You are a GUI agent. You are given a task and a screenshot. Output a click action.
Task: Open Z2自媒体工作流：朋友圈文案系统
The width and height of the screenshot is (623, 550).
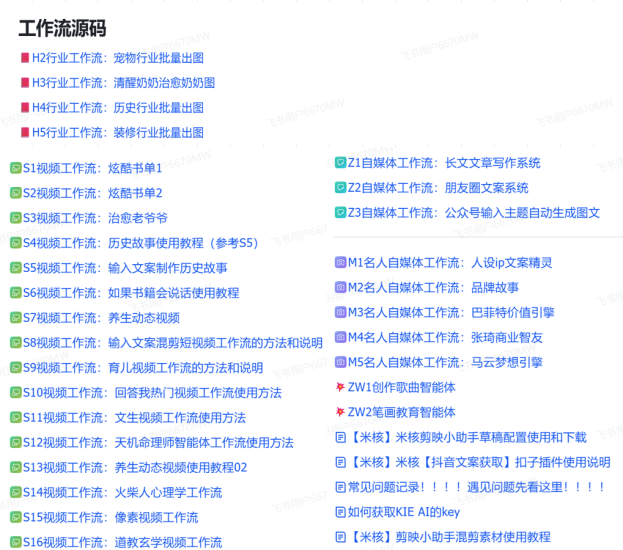click(x=438, y=188)
